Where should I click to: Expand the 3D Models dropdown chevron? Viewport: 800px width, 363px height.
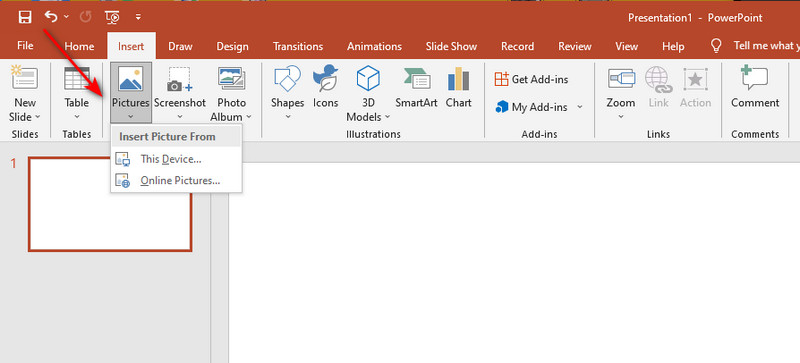(x=387, y=117)
